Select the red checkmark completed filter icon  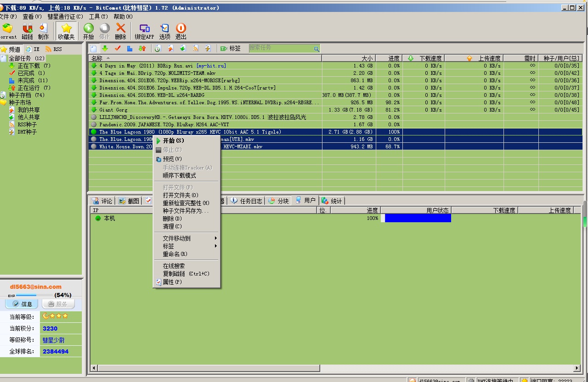click(x=118, y=48)
